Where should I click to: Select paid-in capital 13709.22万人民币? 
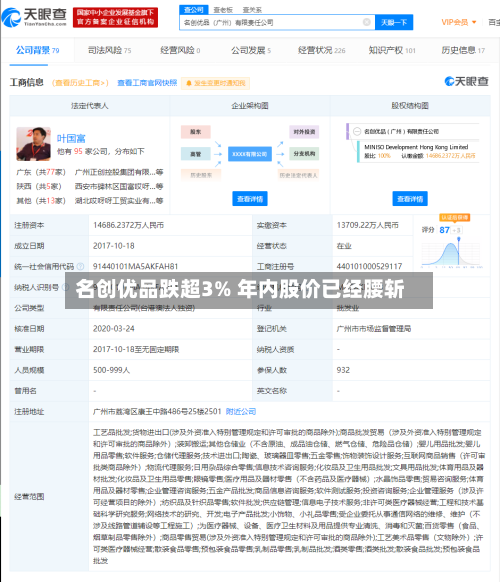point(367,225)
